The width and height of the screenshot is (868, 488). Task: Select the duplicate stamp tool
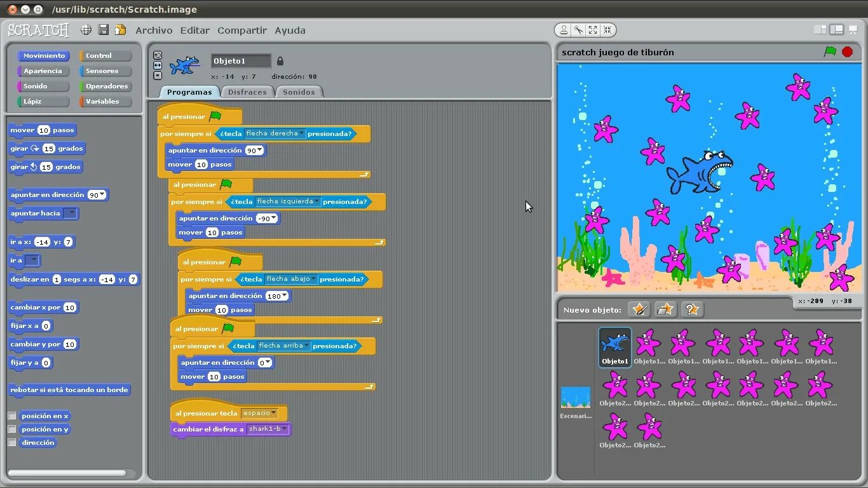point(564,30)
